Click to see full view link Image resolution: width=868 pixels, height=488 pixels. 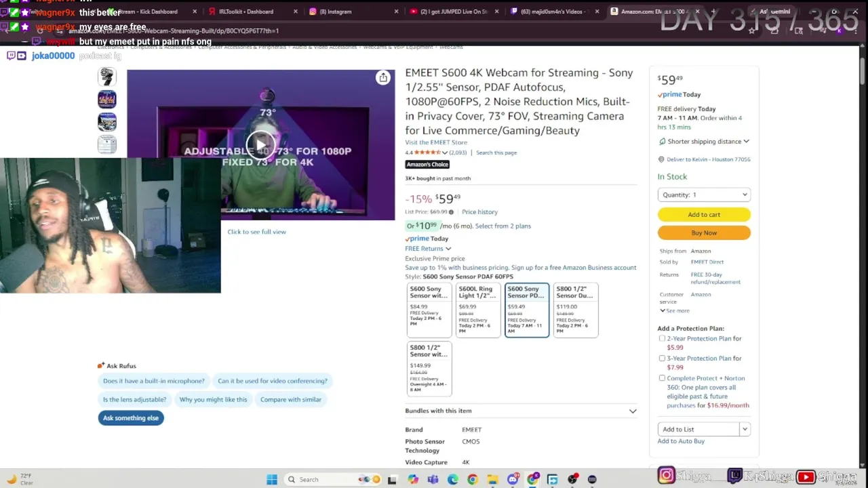pos(256,232)
